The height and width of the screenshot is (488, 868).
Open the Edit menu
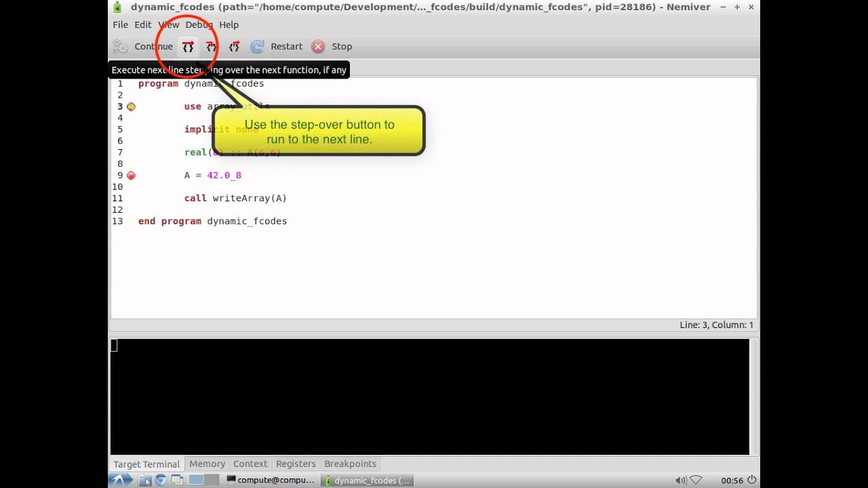pos(142,24)
